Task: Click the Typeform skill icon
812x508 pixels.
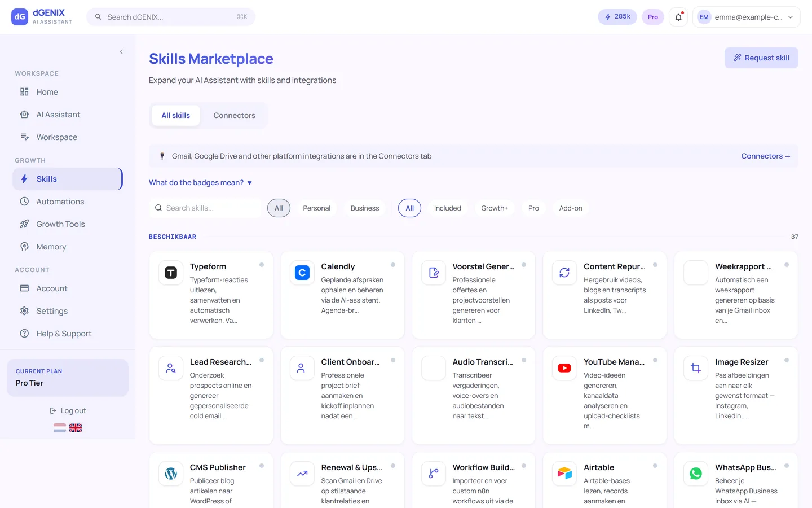Action: [x=171, y=273]
